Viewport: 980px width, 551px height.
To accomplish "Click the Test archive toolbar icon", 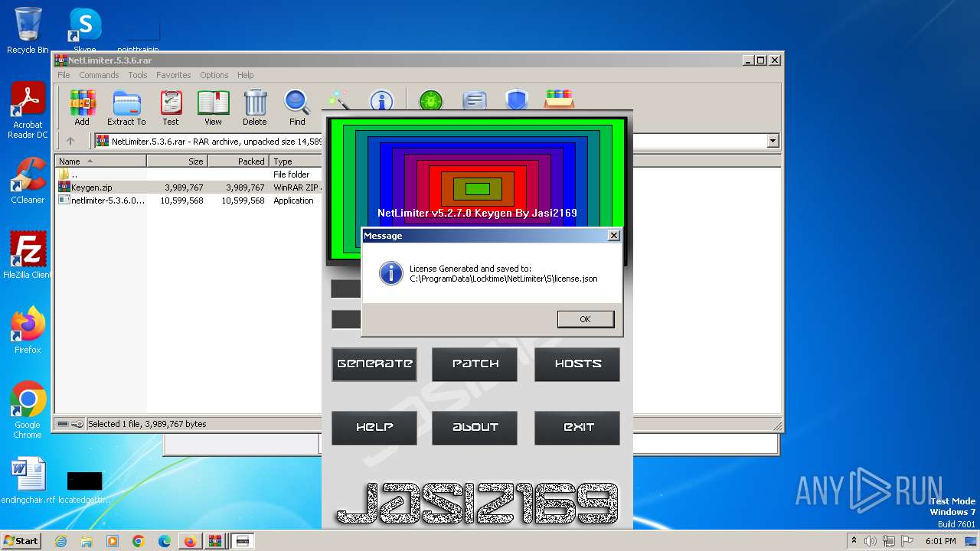I will coord(171,107).
